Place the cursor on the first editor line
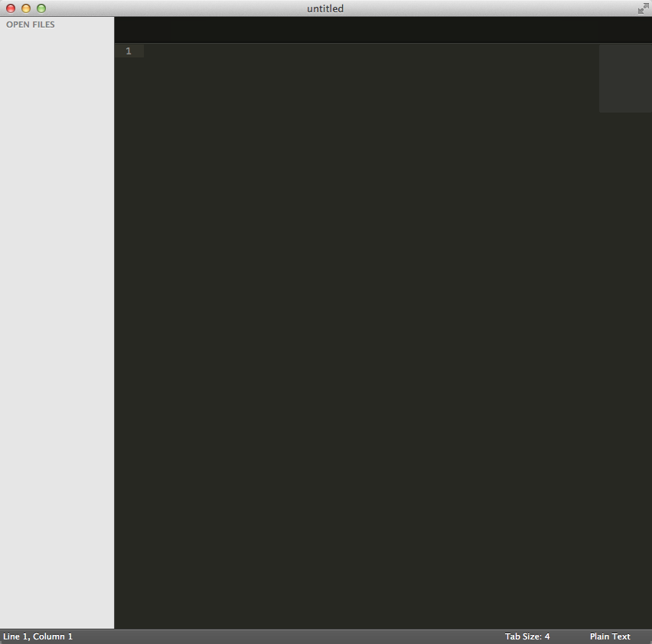This screenshot has height=644, width=652. click(344, 51)
